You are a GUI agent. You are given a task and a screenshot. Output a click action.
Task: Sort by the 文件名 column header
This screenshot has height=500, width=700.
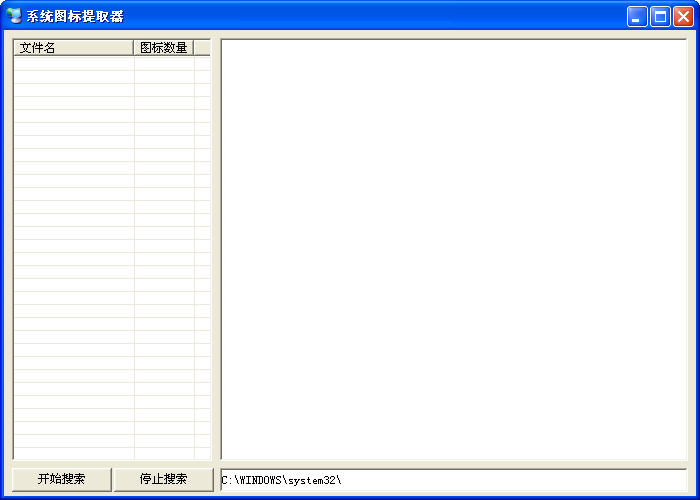point(74,48)
